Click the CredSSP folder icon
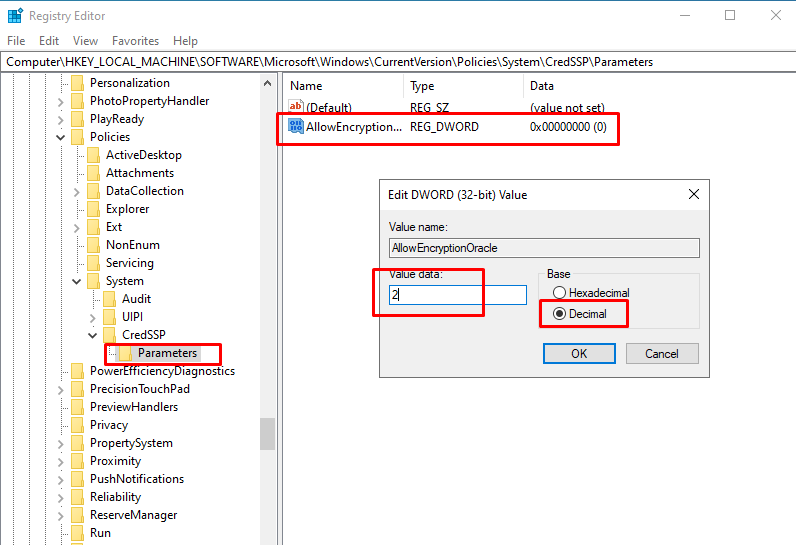The width and height of the screenshot is (796, 545). tap(110, 335)
